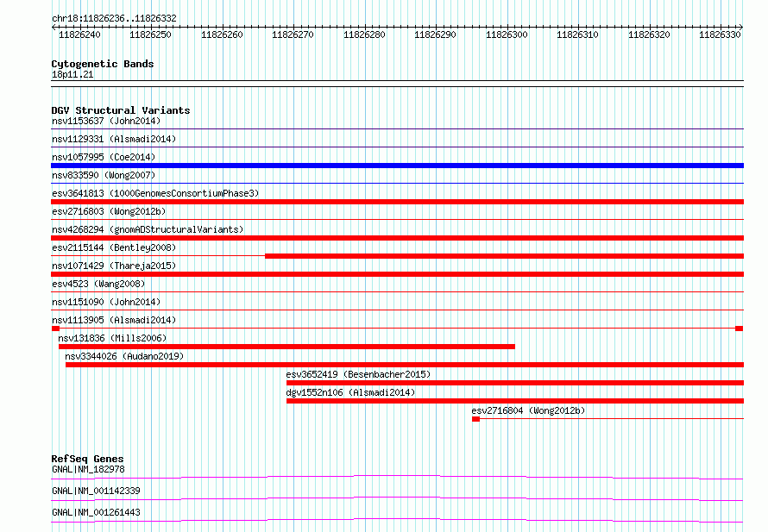Open nsv4268294 (gnomADStructuralVariants) label
This screenshot has width=768, height=532.
[148, 229]
